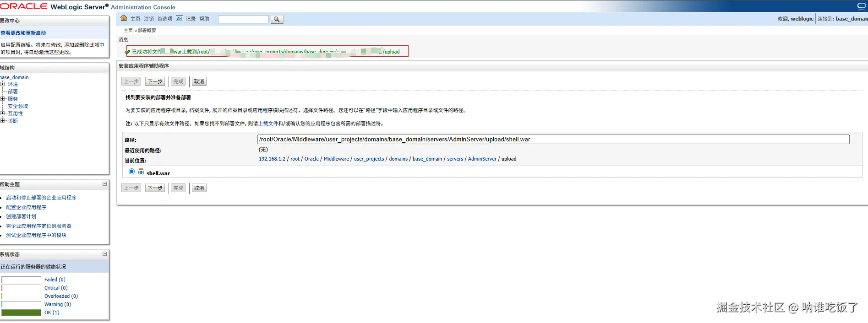The height and width of the screenshot is (323, 868).
Task: Click root in current location path
Action: [x=295, y=159]
